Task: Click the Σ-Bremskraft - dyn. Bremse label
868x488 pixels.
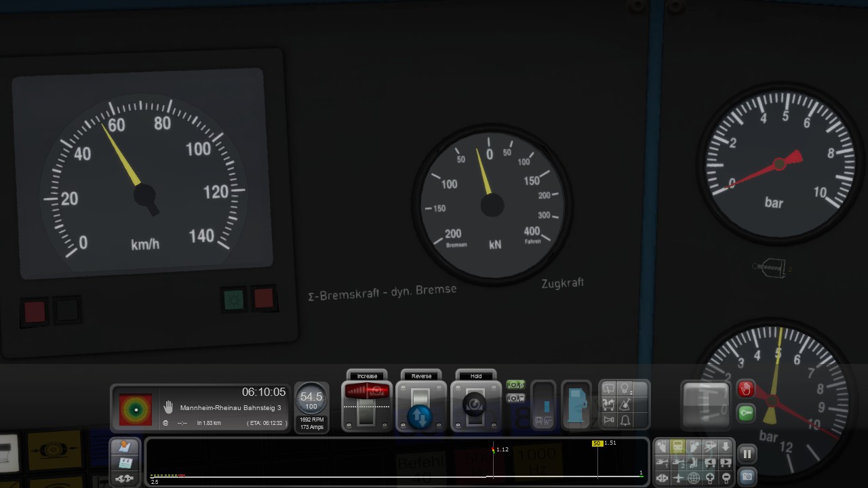Action: point(382,293)
